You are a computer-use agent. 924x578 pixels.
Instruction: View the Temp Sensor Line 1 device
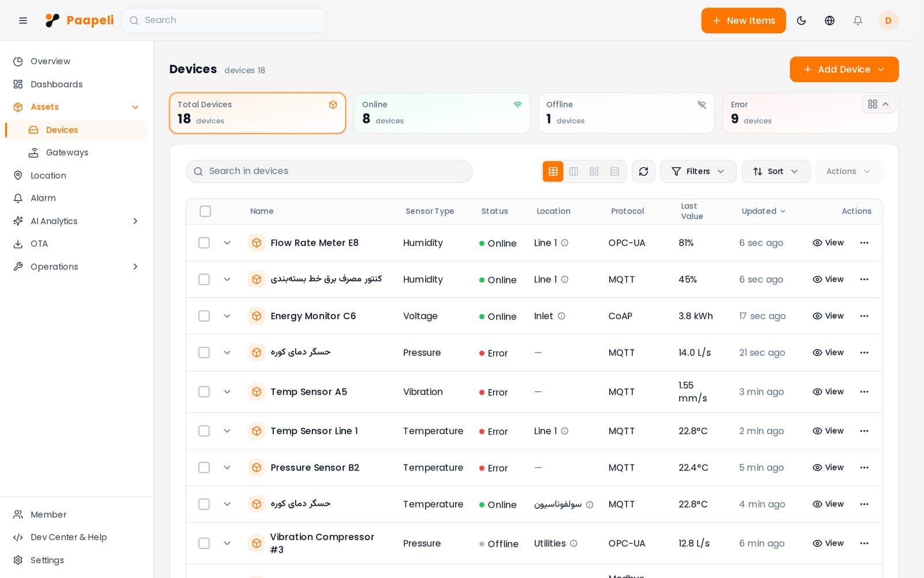click(828, 431)
